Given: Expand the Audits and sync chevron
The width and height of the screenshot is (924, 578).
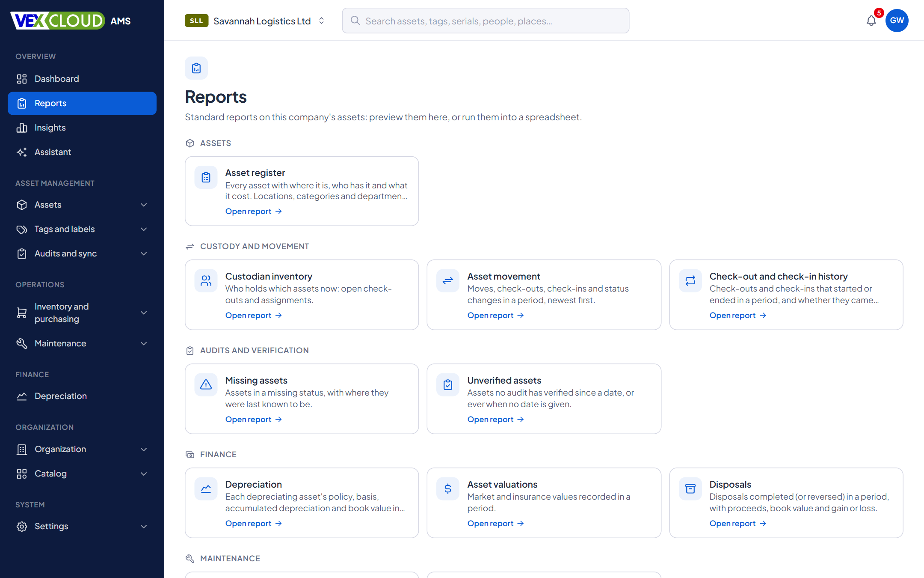Looking at the screenshot, I should click(144, 253).
